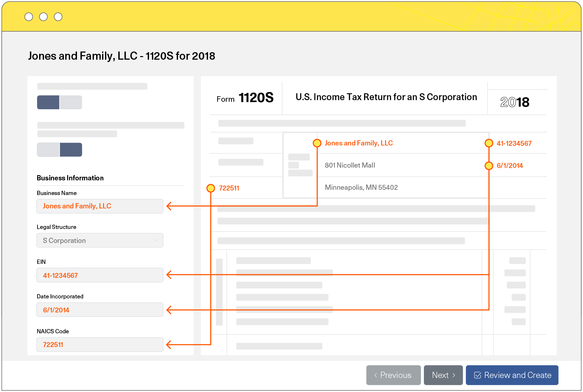Viewport: 583px width, 392px height.
Task: Toggle the first switch's light right segment
Action: tap(71, 102)
